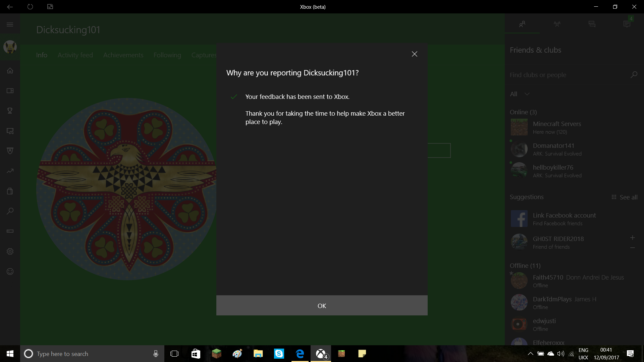Click OK to dismiss the report dialog
The width and height of the screenshot is (644, 362).
tap(322, 305)
